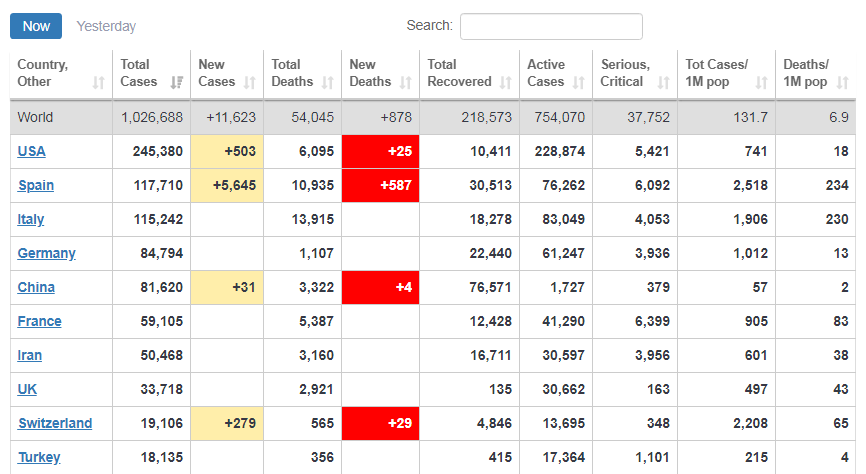This screenshot has height=474, width=866.
Task: Sort by Total Deaths using arrow icon
Action: [327, 83]
